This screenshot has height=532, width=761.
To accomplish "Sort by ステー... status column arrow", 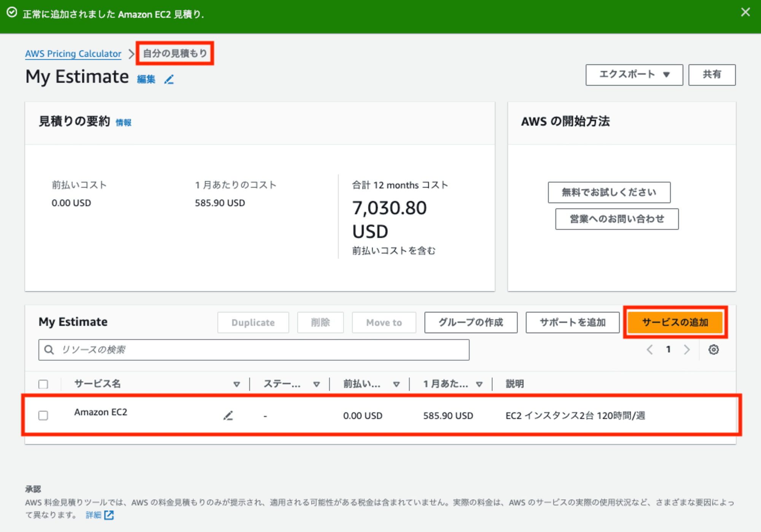I will (316, 384).
